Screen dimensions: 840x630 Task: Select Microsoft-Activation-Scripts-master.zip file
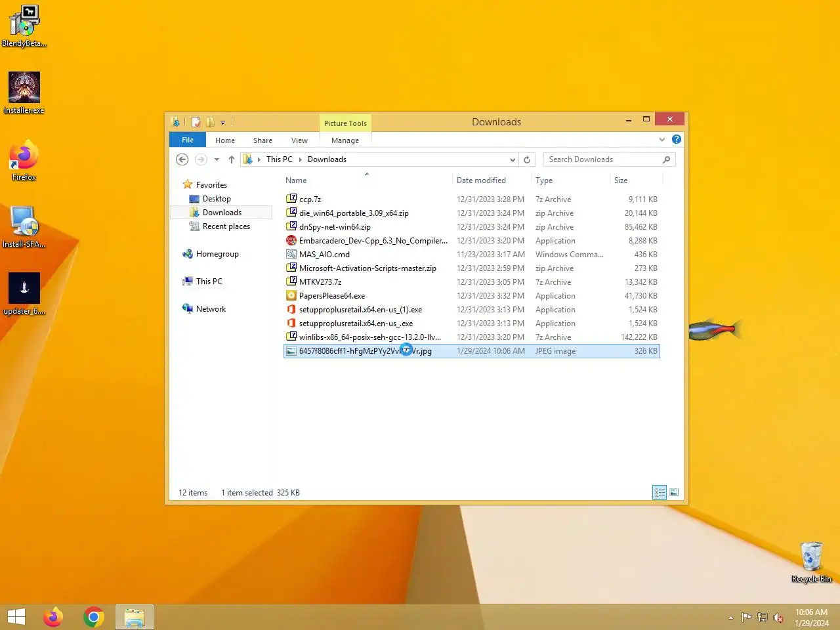pyautogui.click(x=471, y=268)
